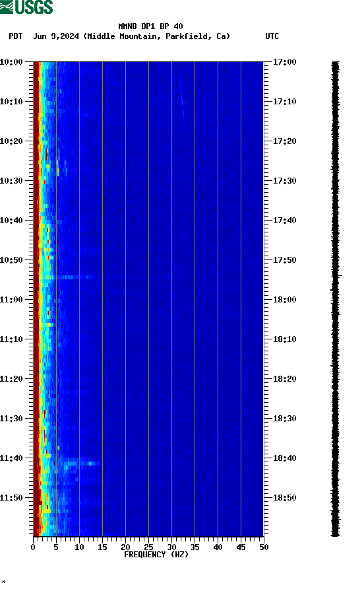Click the "15" frequency axis tick label
Viewport: 364px width, 589px height.
102,547
